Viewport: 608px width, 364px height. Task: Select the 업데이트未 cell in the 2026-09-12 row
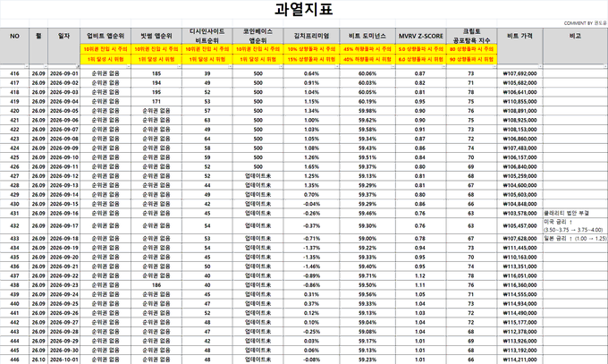[x=258, y=176]
